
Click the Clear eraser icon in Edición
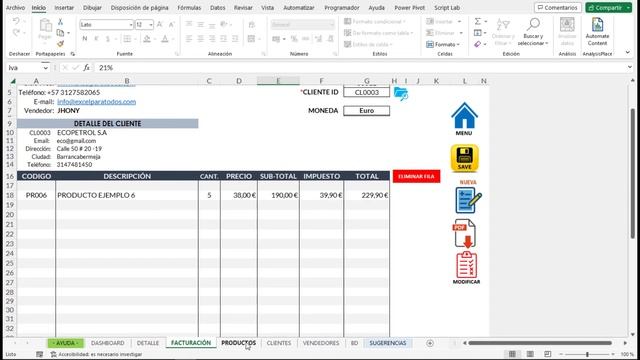point(478,44)
